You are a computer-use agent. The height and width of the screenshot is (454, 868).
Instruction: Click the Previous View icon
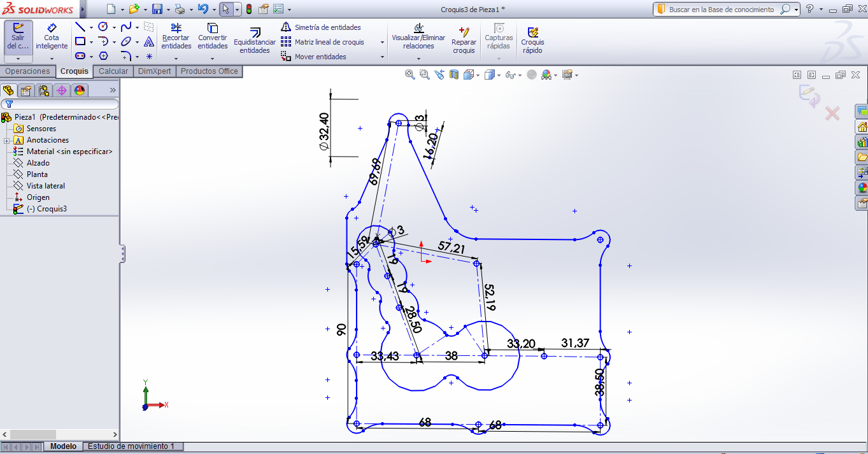click(x=439, y=74)
